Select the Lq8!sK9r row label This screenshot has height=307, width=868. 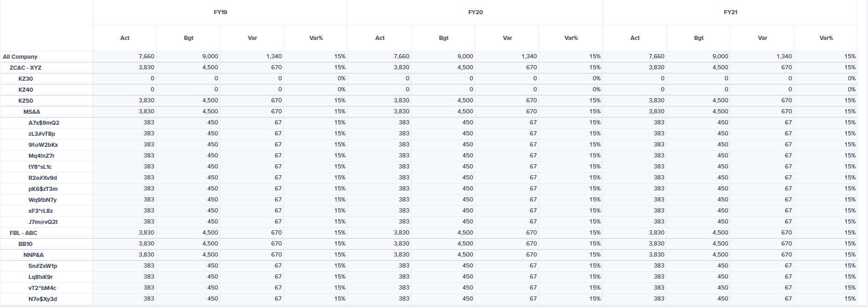pyautogui.click(x=41, y=277)
